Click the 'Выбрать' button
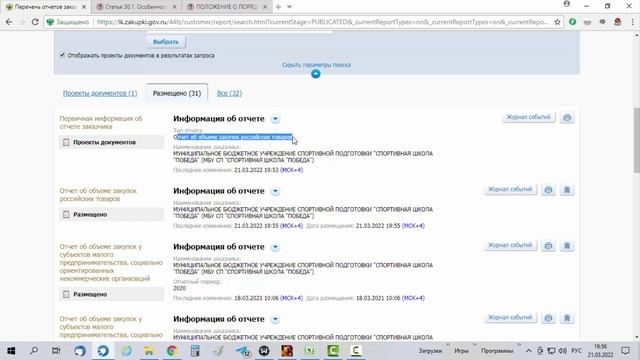The image size is (640, 360). pos(166,42)
